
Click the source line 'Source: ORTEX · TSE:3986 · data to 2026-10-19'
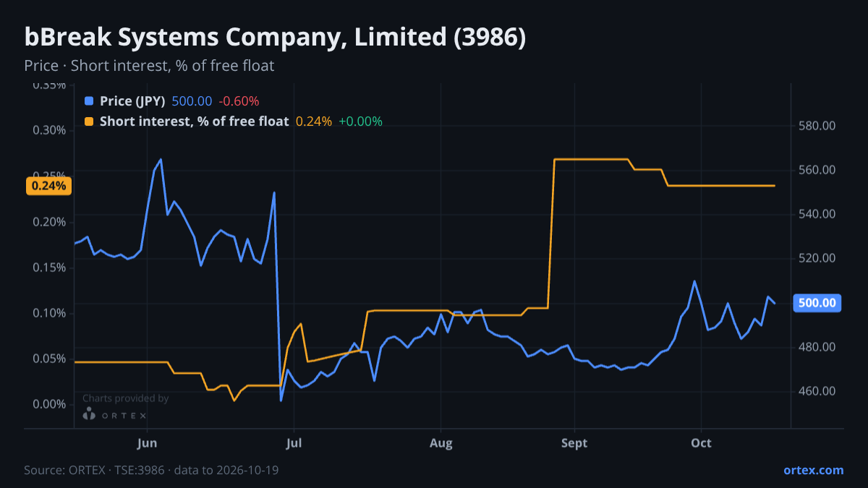pos(151,470)
